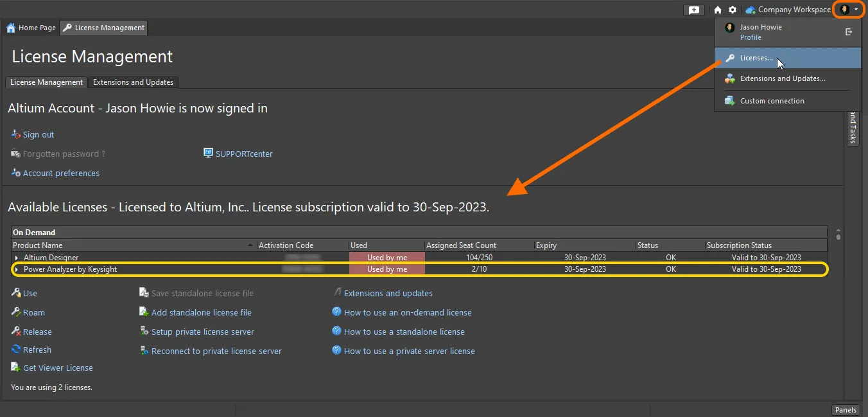Click the Roam license icon
Screen dimensions: 868x417
tap(16, 312)
